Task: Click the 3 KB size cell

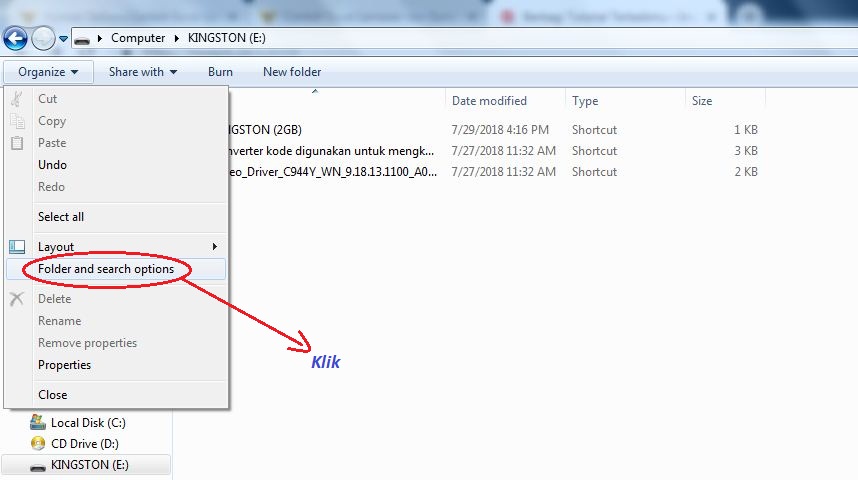Action: 746,151
